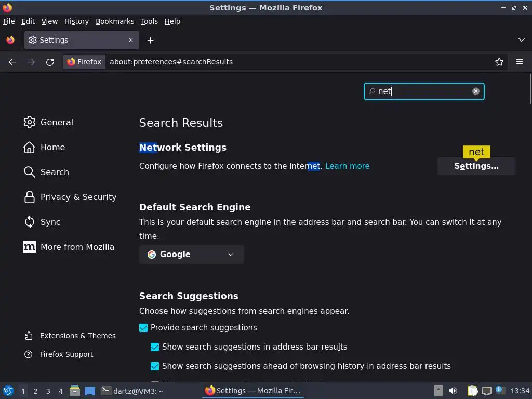
Task: Open the Bookmarks menu
Action: pos(115,21)
